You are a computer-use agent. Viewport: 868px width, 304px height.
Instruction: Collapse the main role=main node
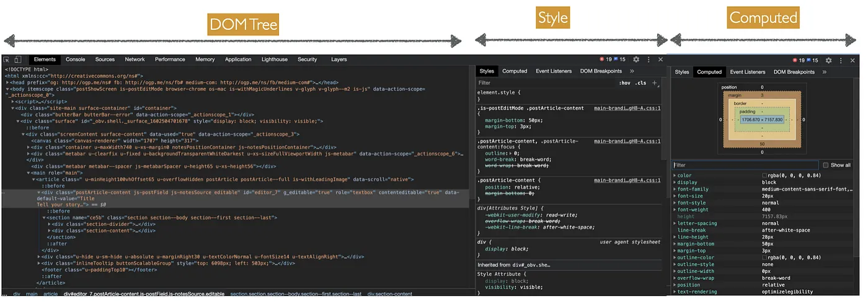coord(29,172)
